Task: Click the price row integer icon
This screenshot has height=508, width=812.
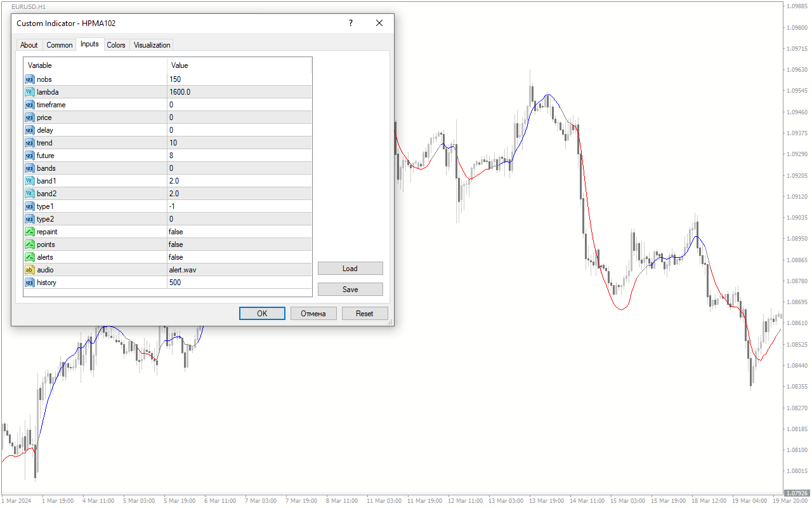Action: [29, 117]
